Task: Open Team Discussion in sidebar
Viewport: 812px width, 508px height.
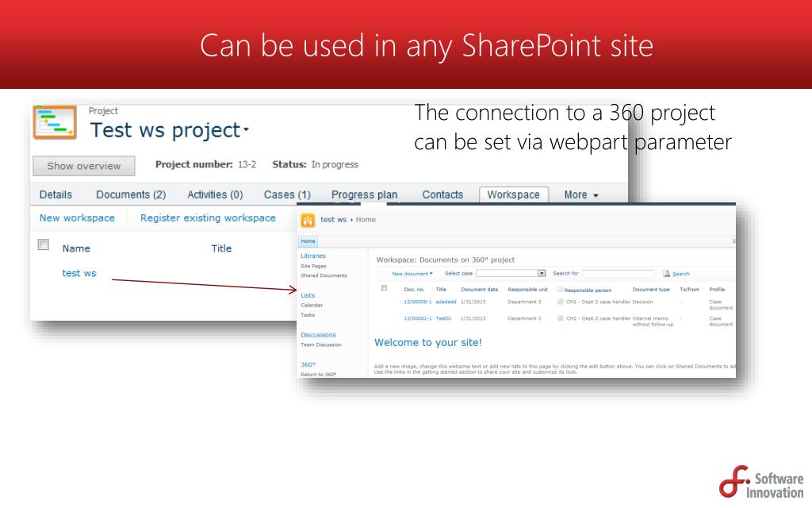Action: point(321,344)
